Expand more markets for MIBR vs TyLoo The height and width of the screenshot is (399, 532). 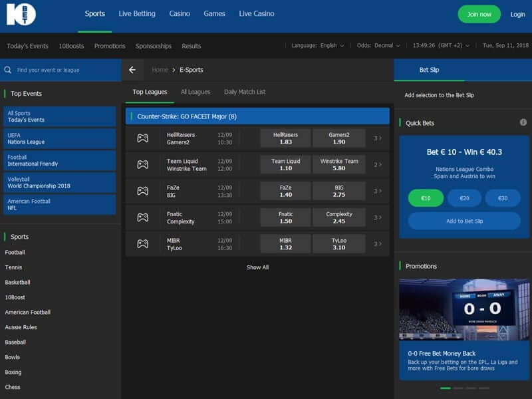(x=378, y=244)
